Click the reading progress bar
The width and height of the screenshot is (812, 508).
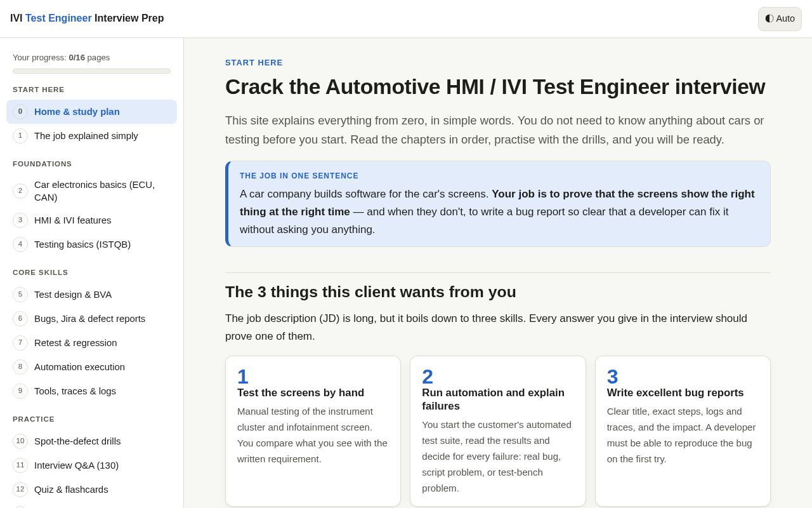tap(91, 71)
